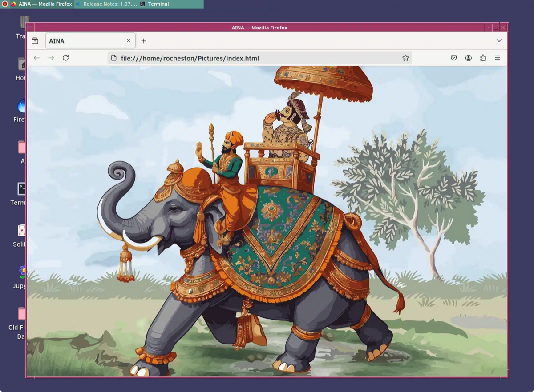Open the window menu in title bar corner

30,28
